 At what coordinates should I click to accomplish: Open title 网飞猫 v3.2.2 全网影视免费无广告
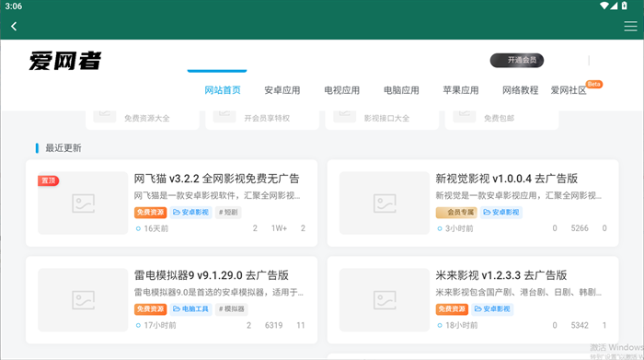tap(217, 179)
